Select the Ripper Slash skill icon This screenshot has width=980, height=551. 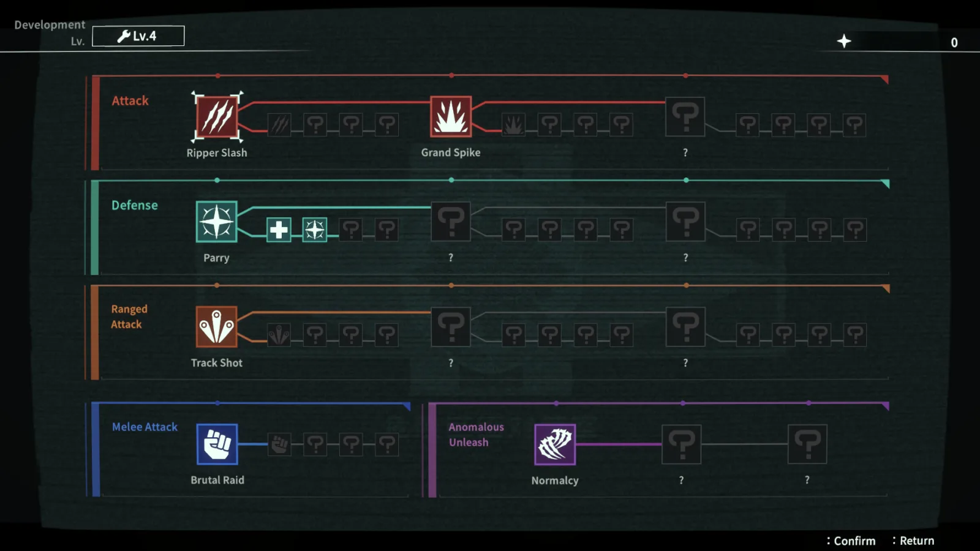point(217,116)
